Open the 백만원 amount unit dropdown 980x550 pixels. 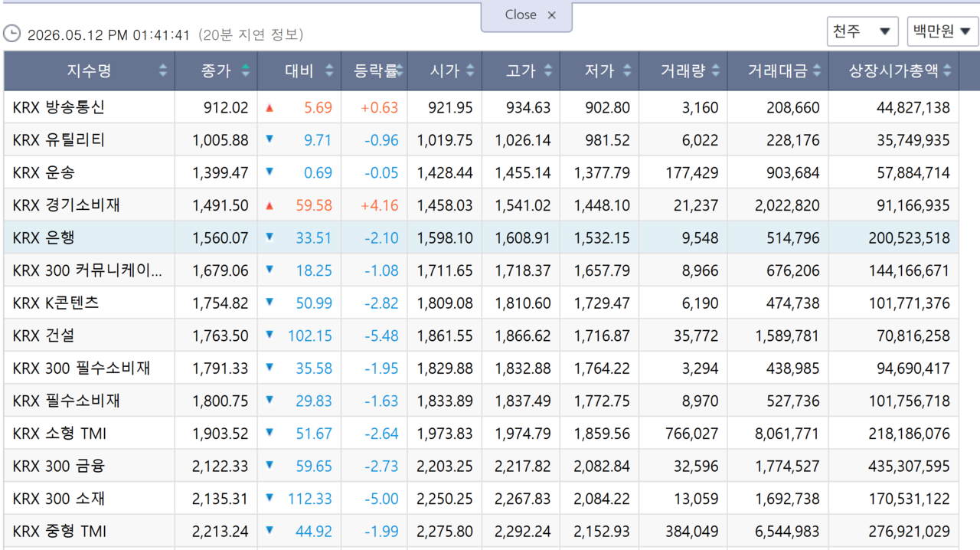pos(942,31)
